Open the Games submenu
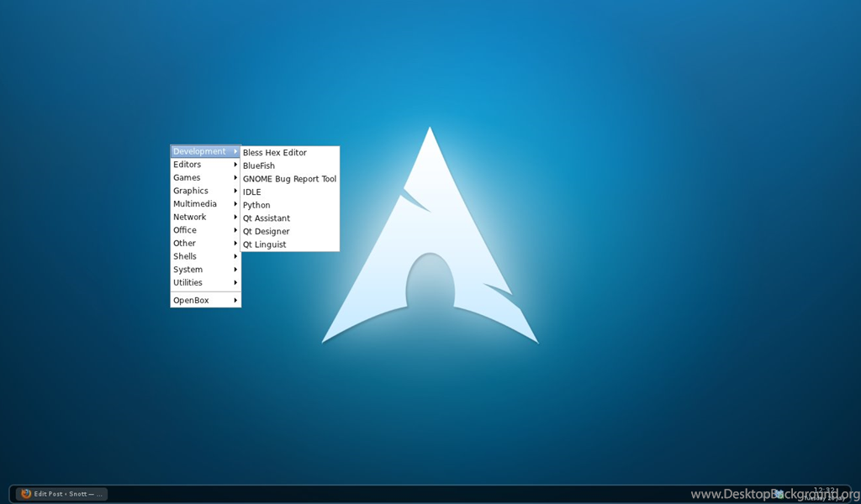Screen dimensions: 861x504 (205, 178)
